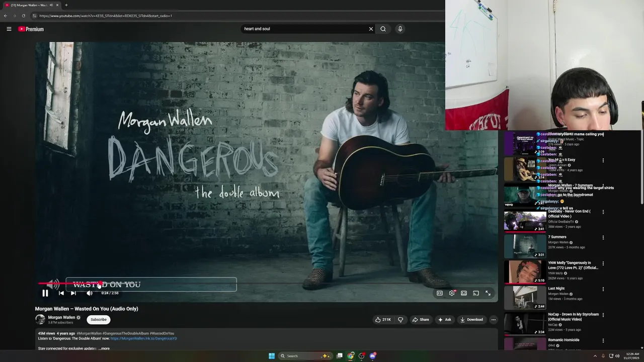Click the magnifier search button

(x=383, y=29)
